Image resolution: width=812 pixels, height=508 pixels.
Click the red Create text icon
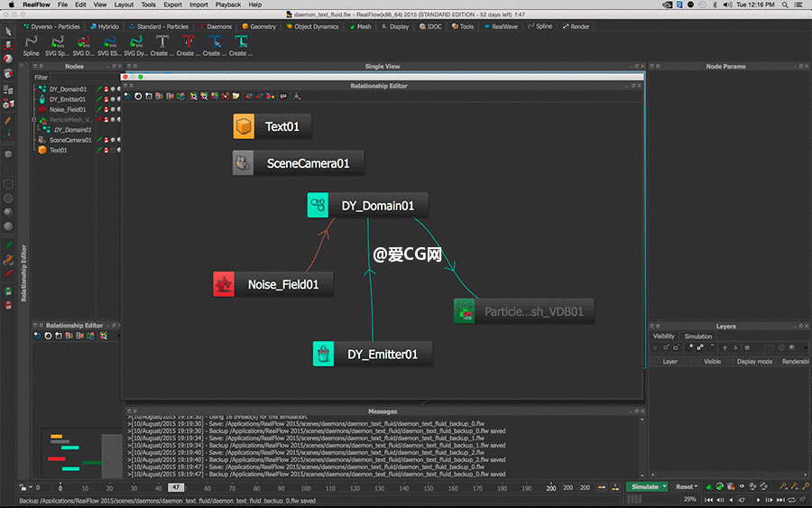[x=189, y=42]
